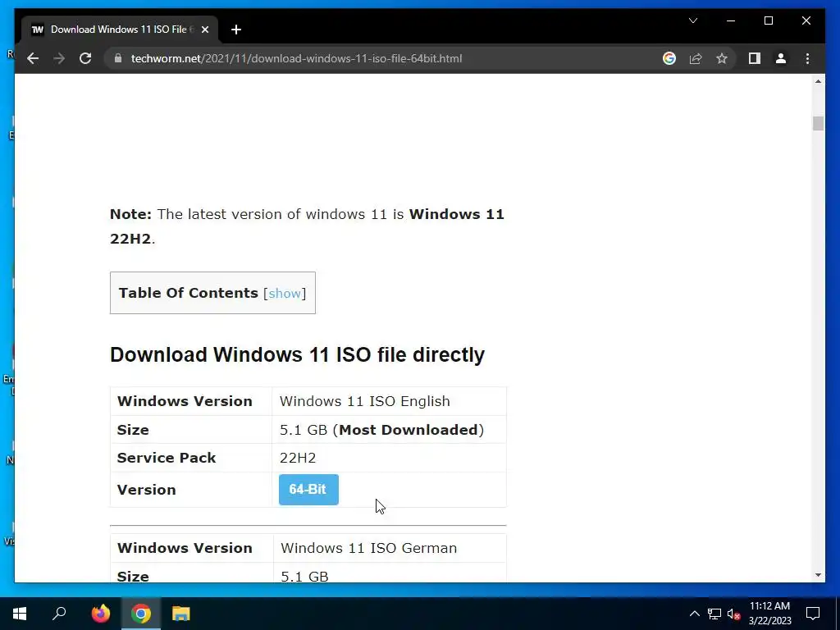Share this page using share icon
This screenshot has height=630, width=840.
pyautogui.click(x=696, y=58)
